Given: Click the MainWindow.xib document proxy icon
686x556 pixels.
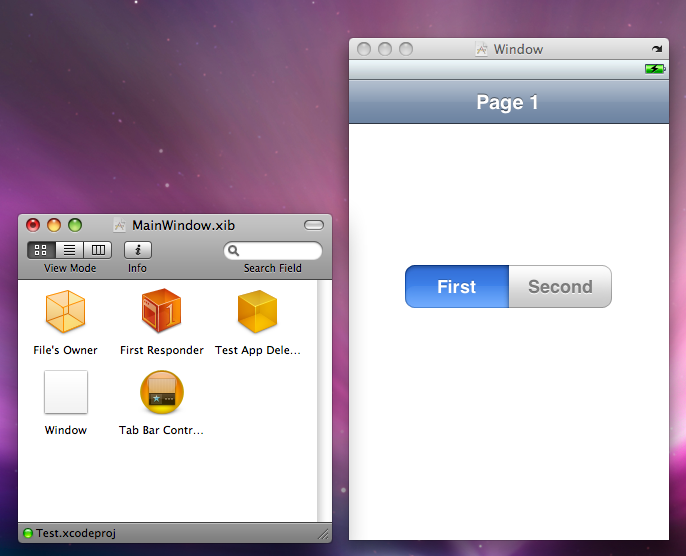Looking at the screenshot, I should pyautogui.click(x=119, y=225).
